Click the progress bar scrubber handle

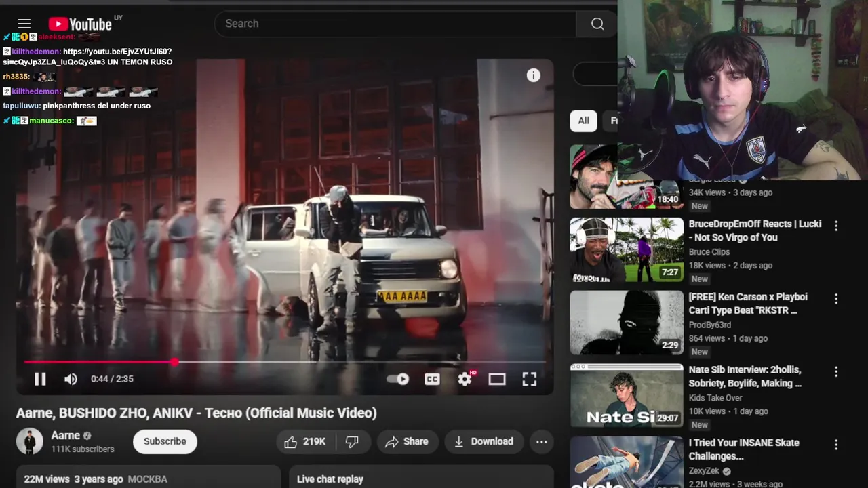[x=174, y=362]
